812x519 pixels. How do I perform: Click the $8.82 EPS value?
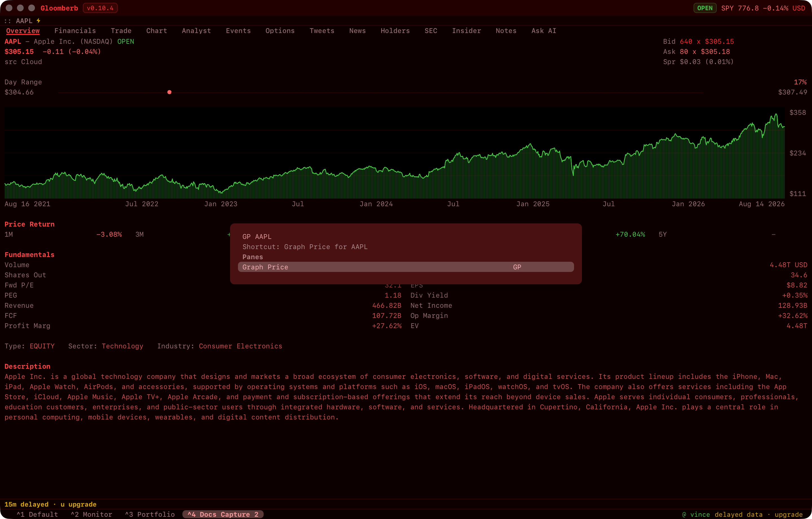(x=797, y=285)
